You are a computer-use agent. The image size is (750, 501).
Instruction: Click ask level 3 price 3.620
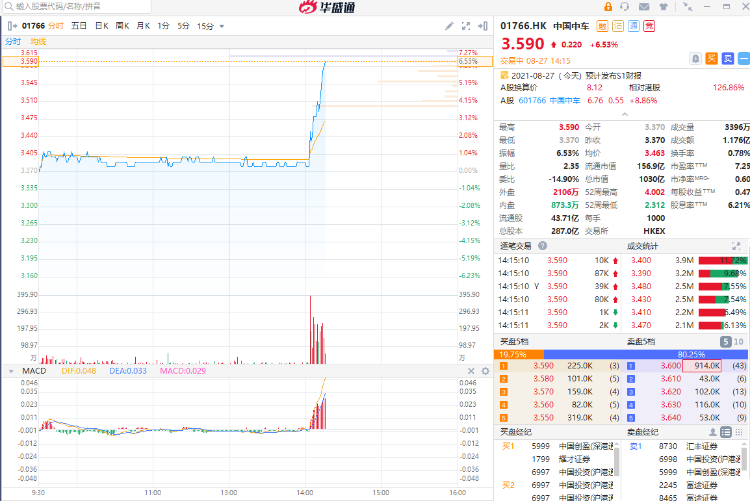click(671, 391)
